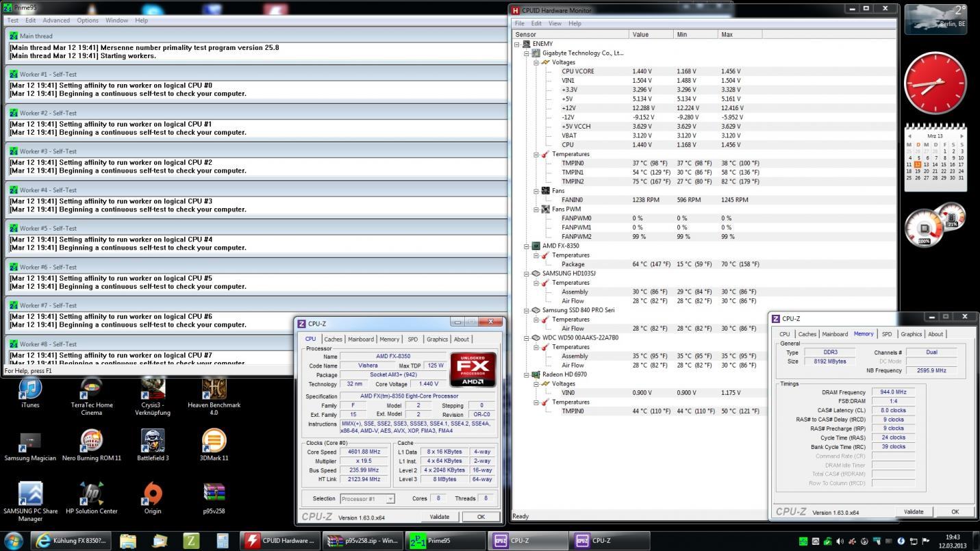Open Heaven Benchmark 4.0 shortcut
The height and width of the screenshot is (551, 980).
[214, 396]
